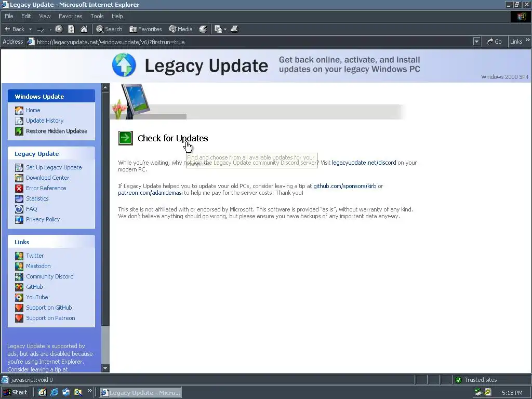Click the Refresh page toolbar icon
The height and width of the screenshot is (399, 532).
tap(71, 29)
